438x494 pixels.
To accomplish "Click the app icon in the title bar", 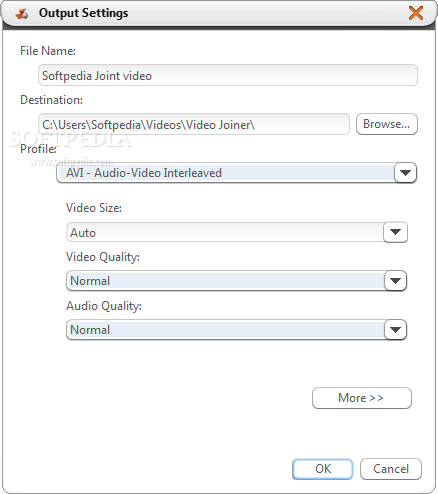I will tap(22, 14).
